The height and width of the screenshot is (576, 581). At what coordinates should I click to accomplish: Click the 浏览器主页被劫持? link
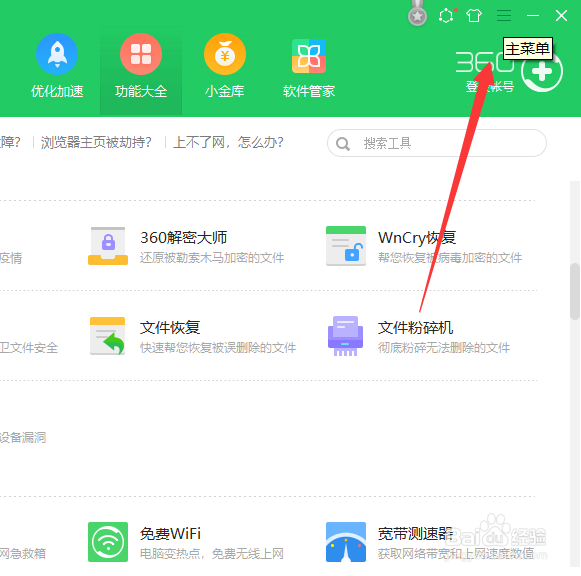pyautogui.click(x=96, y=142)
